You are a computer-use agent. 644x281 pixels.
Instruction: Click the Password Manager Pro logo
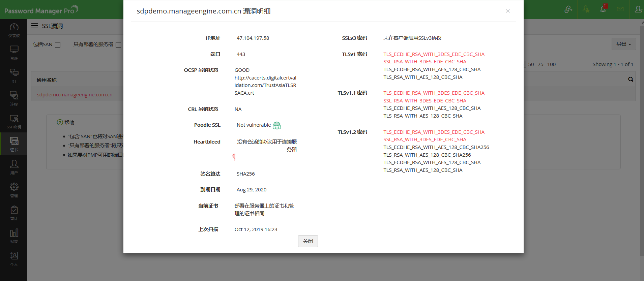click(41, 10)
